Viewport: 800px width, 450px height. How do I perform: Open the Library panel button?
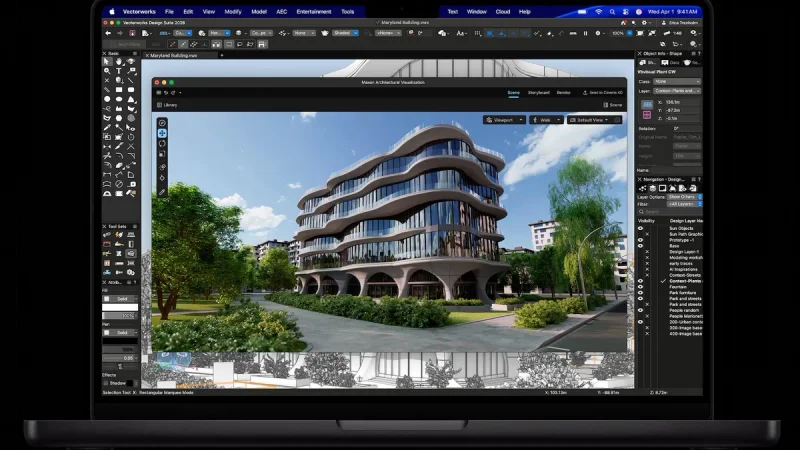pos(167,105)
